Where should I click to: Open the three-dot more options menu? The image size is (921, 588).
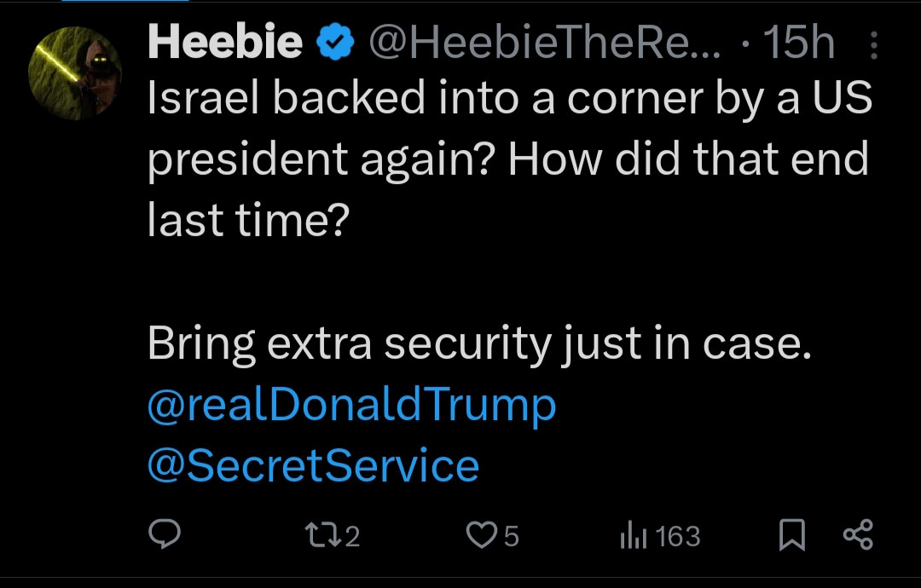point(874,47)
